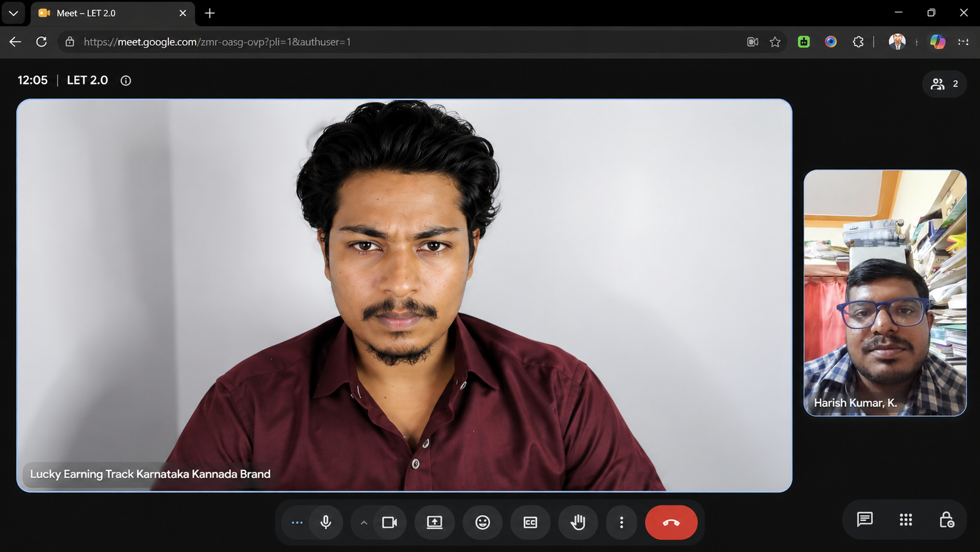Raise your hand in the meeting
The width and height of the screenshot is (980, 552).
[x=578, y=523]
